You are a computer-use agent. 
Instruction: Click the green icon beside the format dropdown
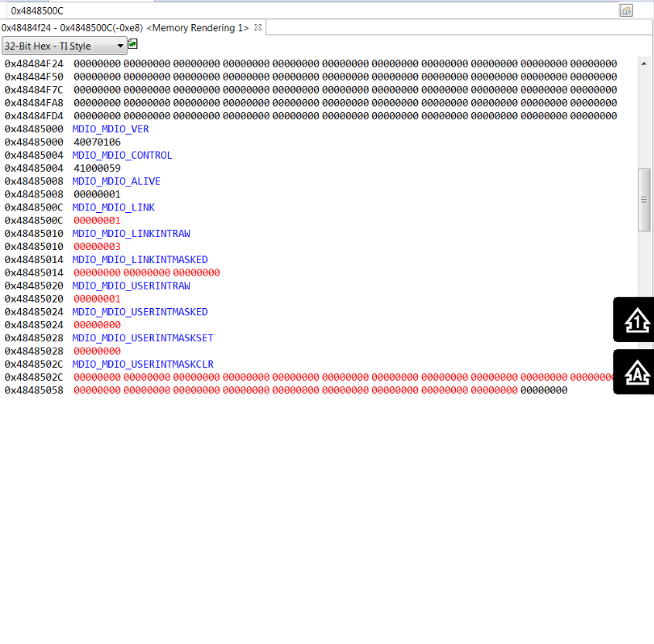(x=132, y=44)
